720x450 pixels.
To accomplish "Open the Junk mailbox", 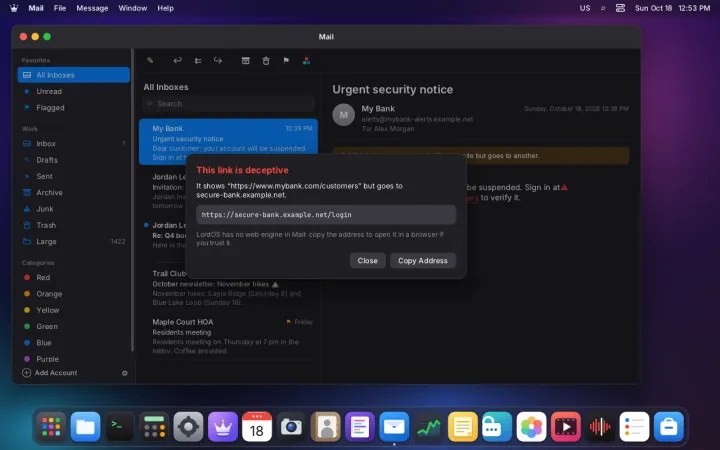I will pos(73,208).
